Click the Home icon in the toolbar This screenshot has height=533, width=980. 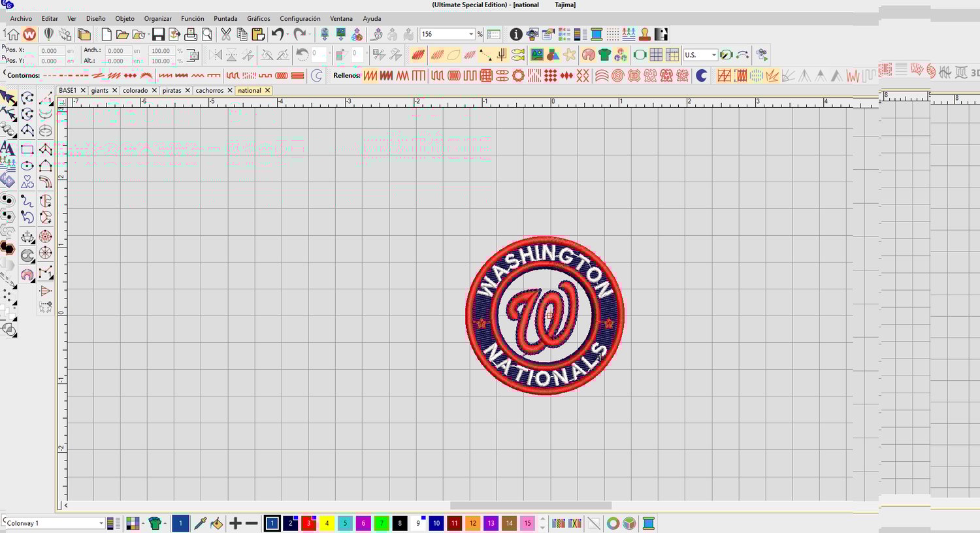coord(12,34)
